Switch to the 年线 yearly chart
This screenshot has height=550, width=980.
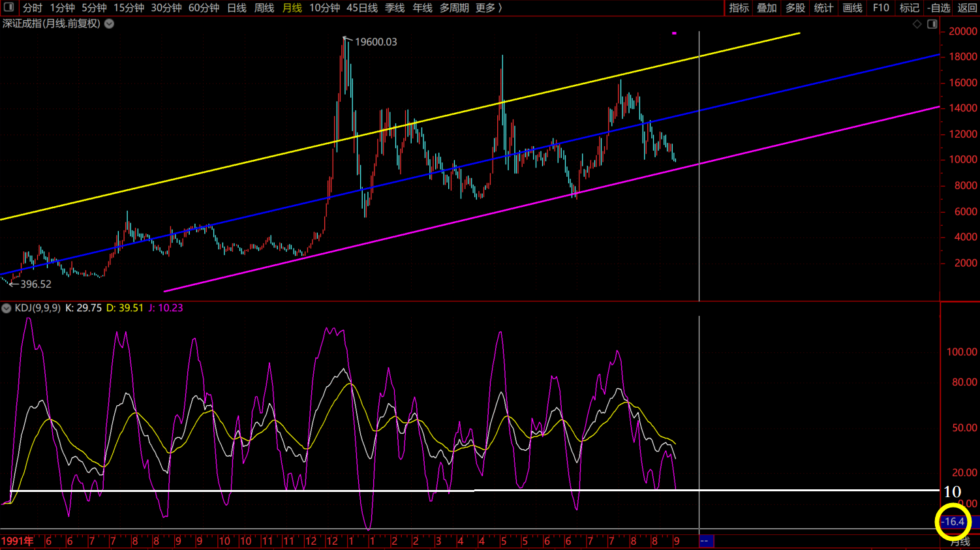pyautogui.click(x=422, y=8)
